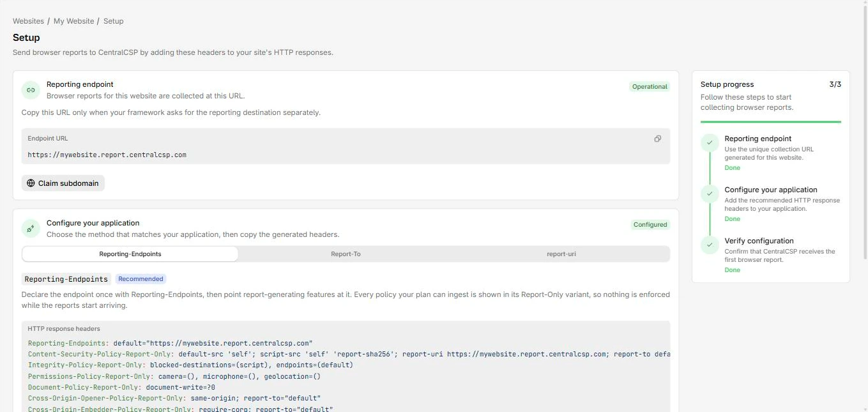Click the Reporting-Endpoints header line in code block
The height and width of the screenshot is (412, 868).
pyautogui.click(x=171, y=343)
